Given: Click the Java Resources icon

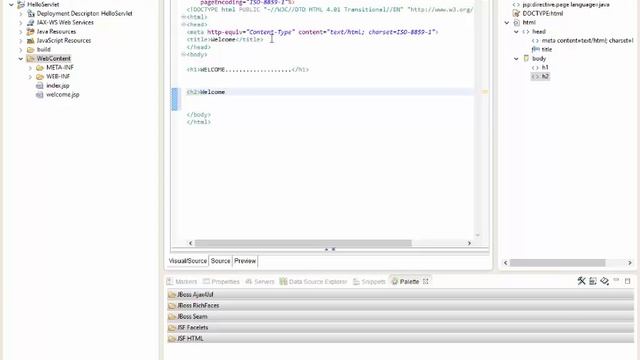Looking at the screenshot, I should pyautogui.click(x=31, y=31).
